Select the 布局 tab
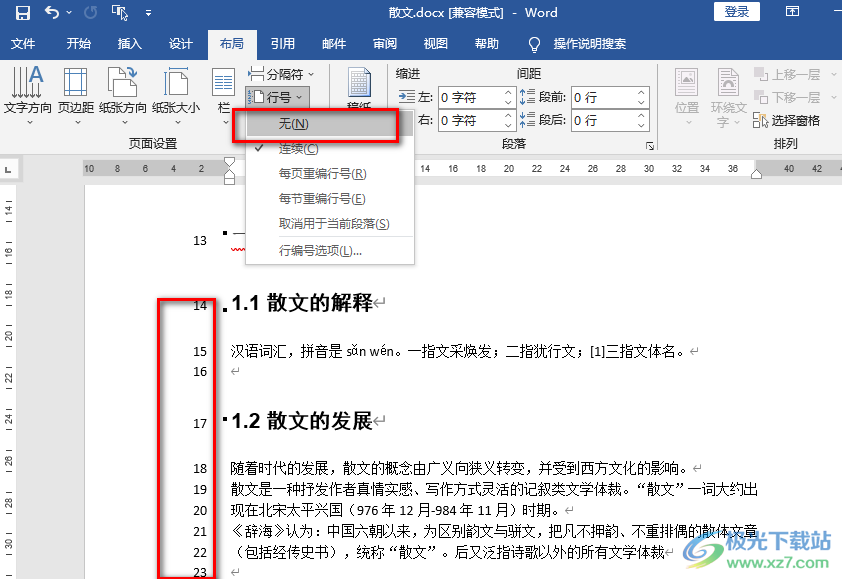The height and width of the screenshot is (579, 842). tap(231, 44)
